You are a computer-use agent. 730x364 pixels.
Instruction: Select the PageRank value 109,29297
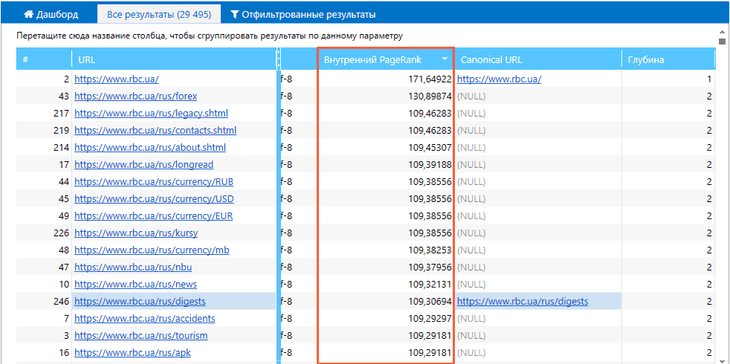[x=430, y=319]
